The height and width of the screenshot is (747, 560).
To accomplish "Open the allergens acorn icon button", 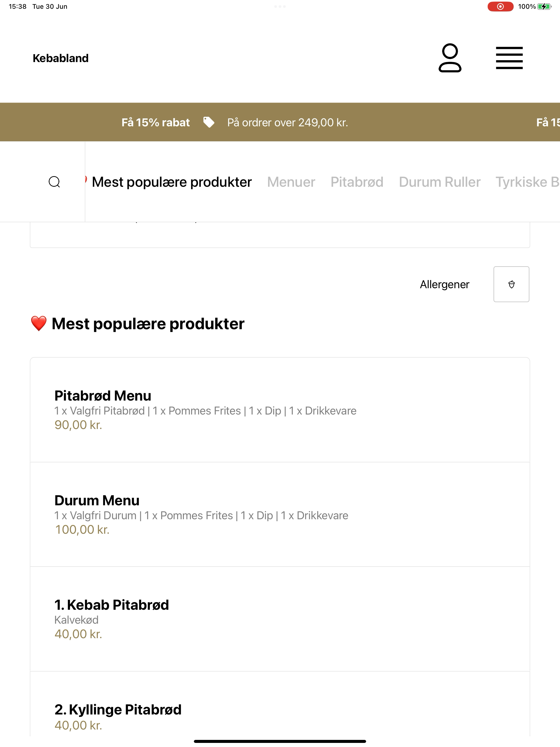I will click(x=511, y=284).
